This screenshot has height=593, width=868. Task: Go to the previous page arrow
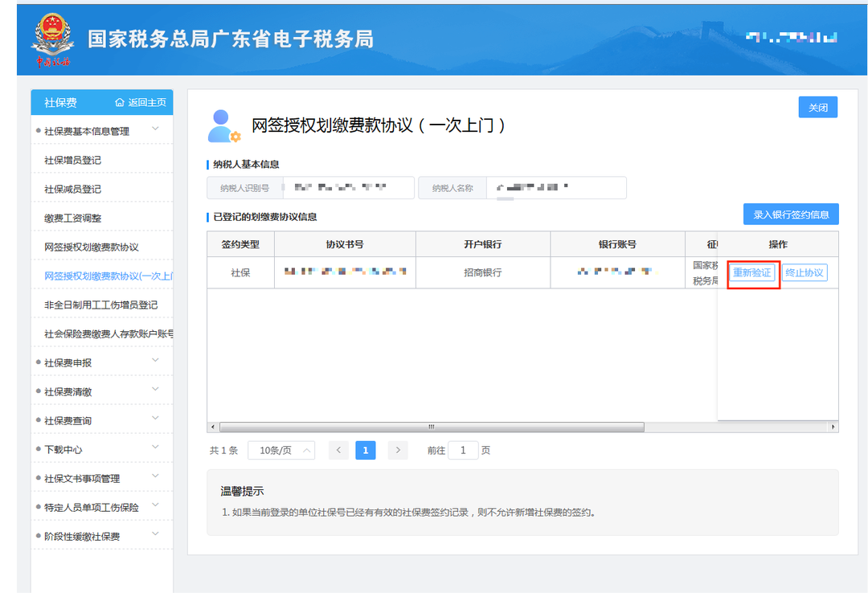339,450
